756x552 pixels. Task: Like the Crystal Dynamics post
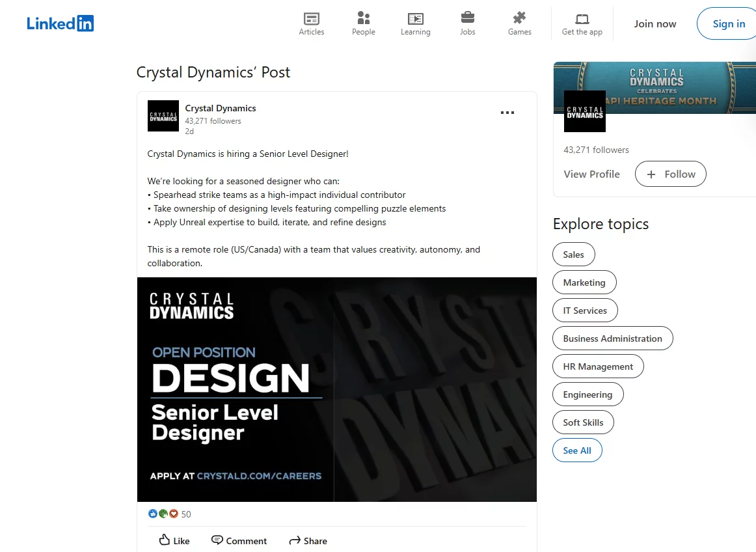pyautogui.click(x=174, y=540)
